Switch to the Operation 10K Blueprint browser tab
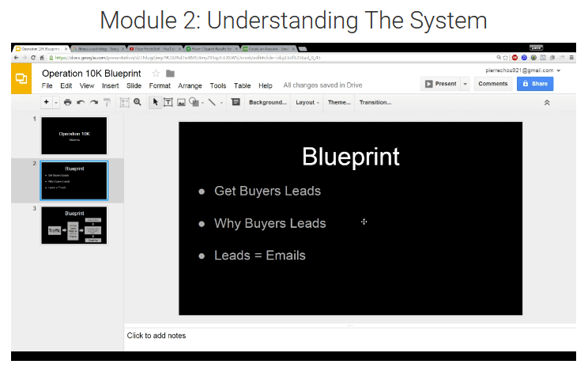The width and height of the screenshot is (588, 368). [x=40, y=49]
